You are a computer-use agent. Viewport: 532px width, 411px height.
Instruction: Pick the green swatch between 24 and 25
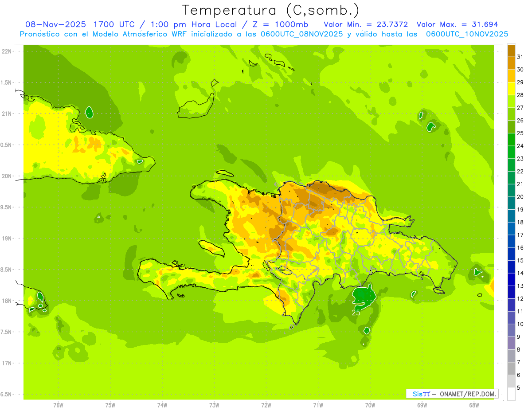(x=511, y=140)
